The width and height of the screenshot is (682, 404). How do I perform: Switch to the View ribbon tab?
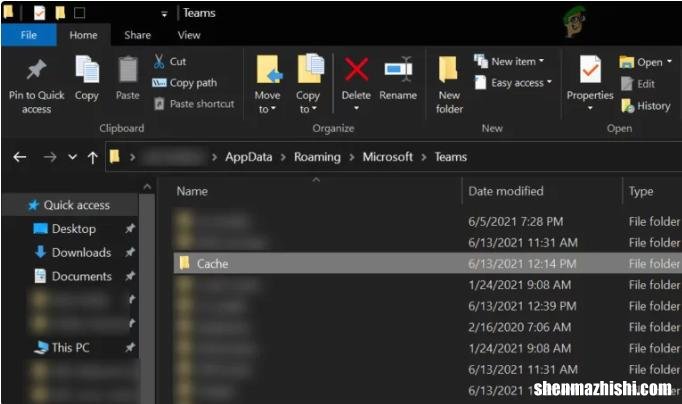[189, 35]
